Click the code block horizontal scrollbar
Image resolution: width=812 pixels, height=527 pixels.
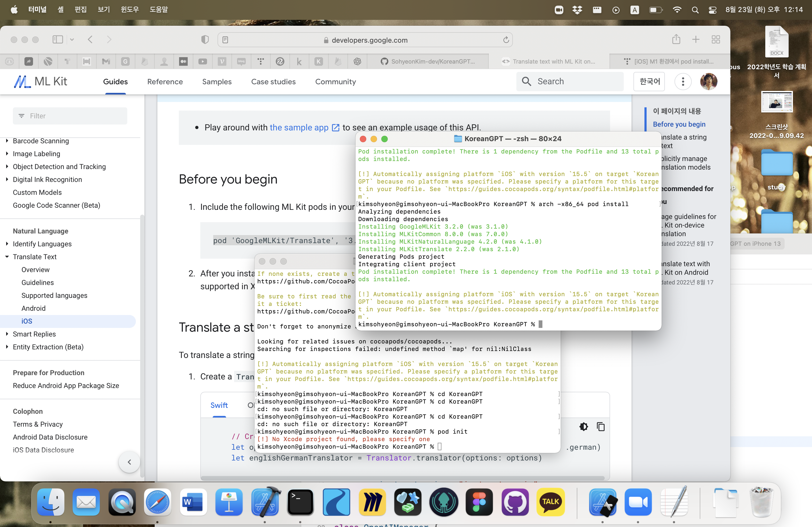click(403, 478)
